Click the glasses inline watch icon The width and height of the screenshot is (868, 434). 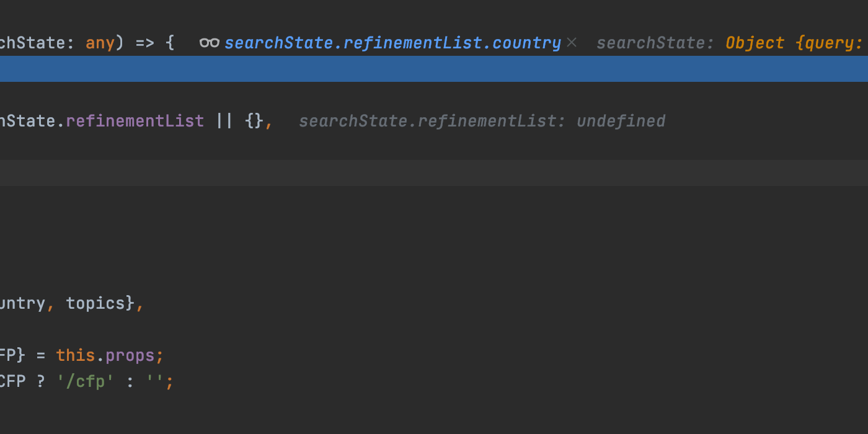coord(210,43)
